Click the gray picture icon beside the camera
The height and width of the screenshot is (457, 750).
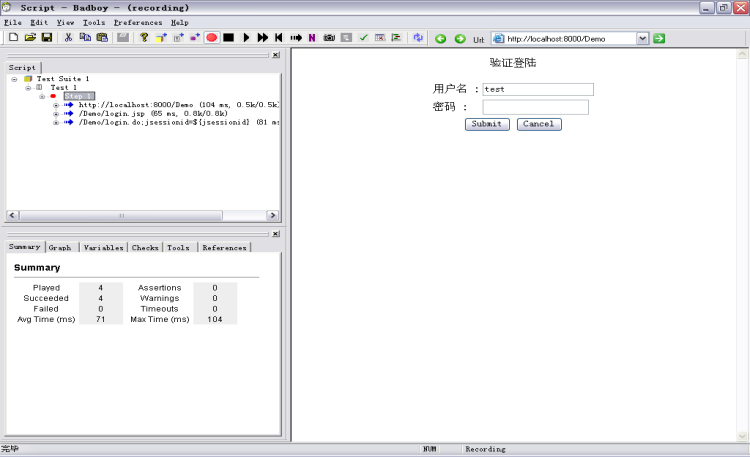click(x=346, y=37)
